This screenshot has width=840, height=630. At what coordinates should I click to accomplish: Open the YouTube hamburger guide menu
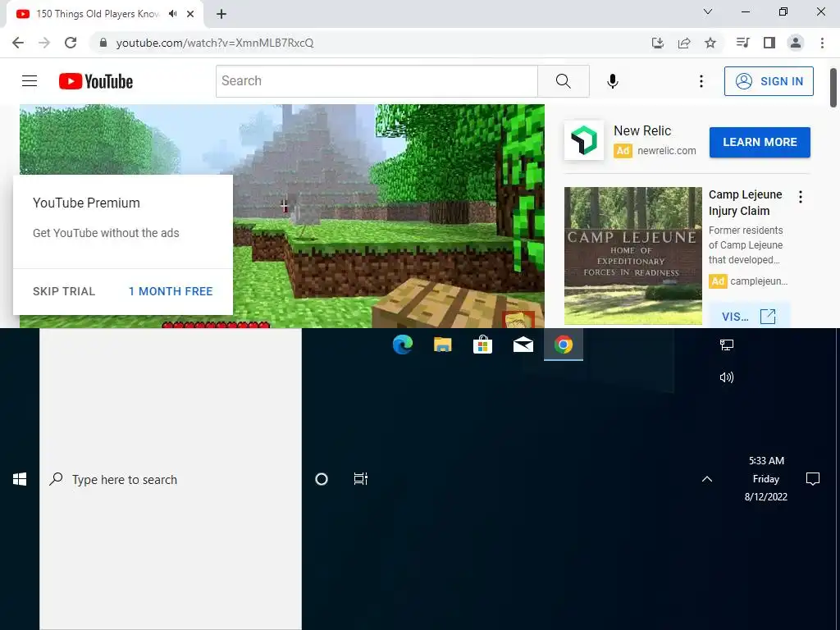pos(30,81)
